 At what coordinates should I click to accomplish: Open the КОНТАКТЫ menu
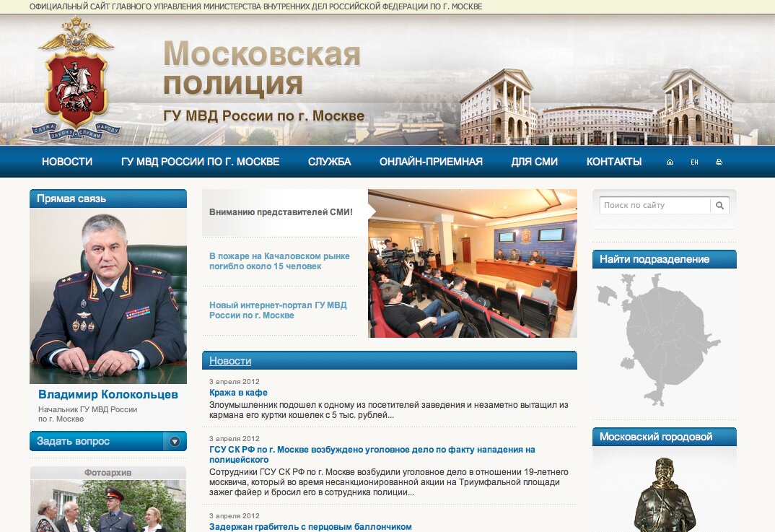[613, 162]
